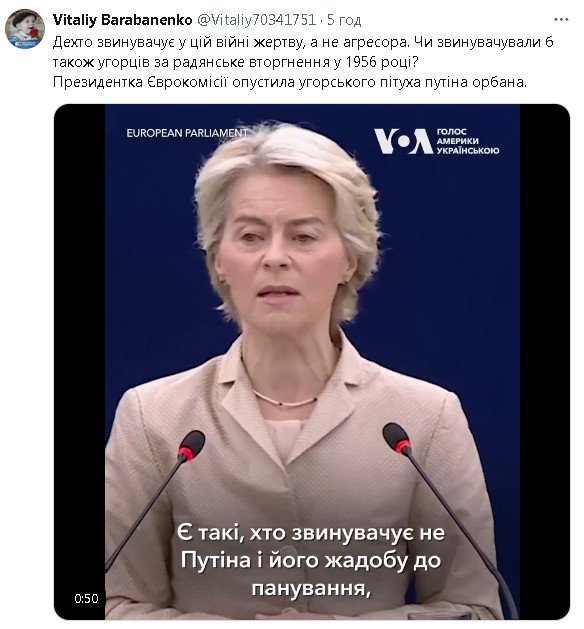Image resolution: width=584 pixels, height=629 pixels.
Task: Open the three-dot more options menu
Action: [561, 19]
